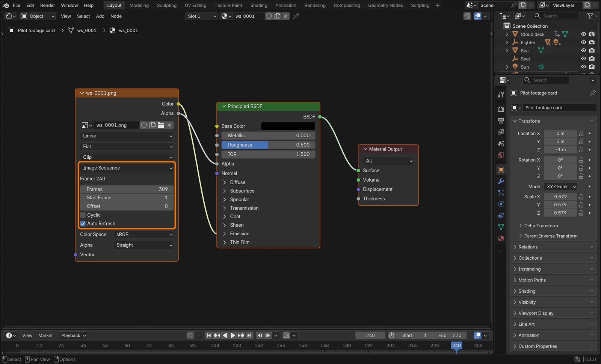Open the Output properties tab icon

point(501,121)
